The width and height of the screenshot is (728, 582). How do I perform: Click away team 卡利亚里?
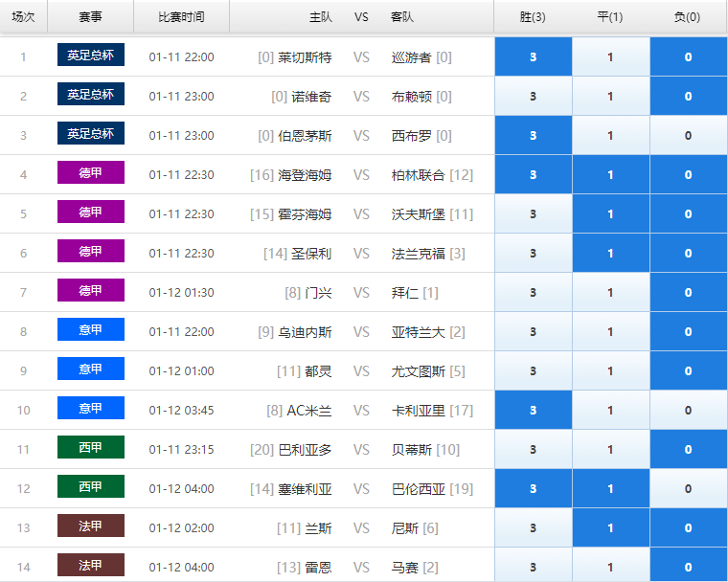pos(419,411)
